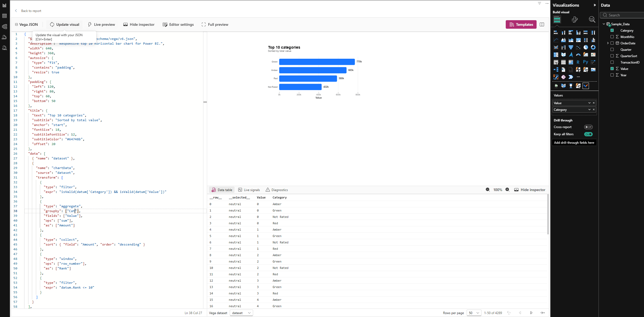Switch to the Data table tab
The image size is (644, 317).
coord(222,190)
